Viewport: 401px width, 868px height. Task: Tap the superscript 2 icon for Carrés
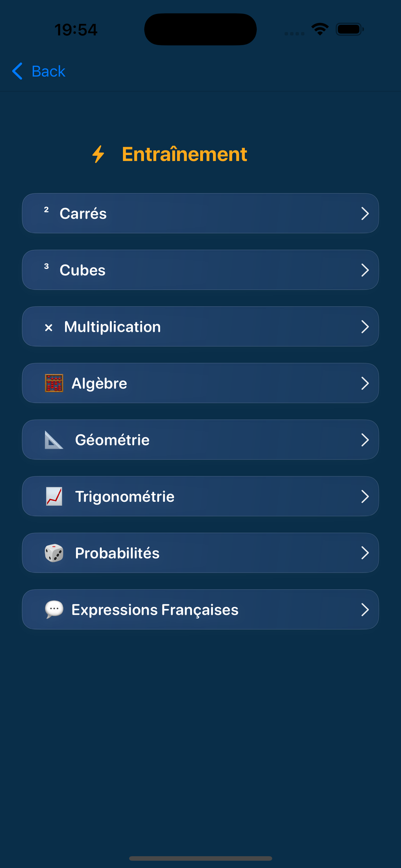pos(47,210)
